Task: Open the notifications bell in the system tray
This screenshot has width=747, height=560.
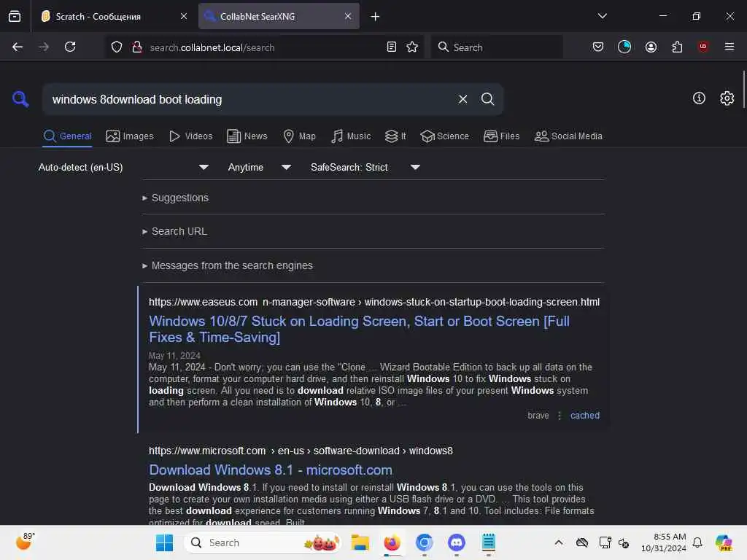Action: point(697,542)
